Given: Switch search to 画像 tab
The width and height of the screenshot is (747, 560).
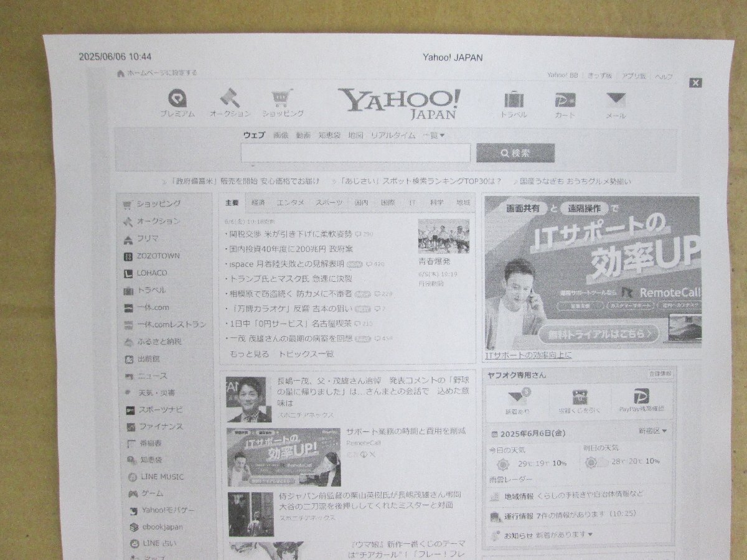Looking at the screenshot, I should coord(281,135).
